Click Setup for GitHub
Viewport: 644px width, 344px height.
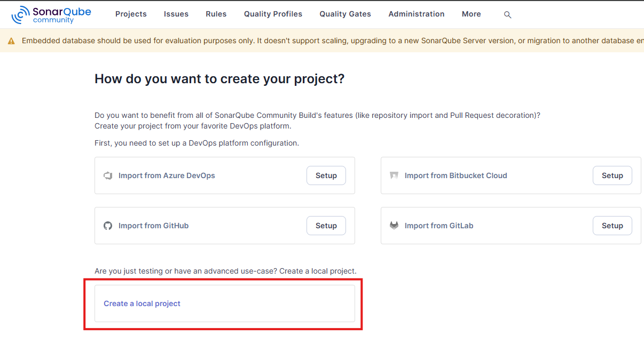[326, 226]
